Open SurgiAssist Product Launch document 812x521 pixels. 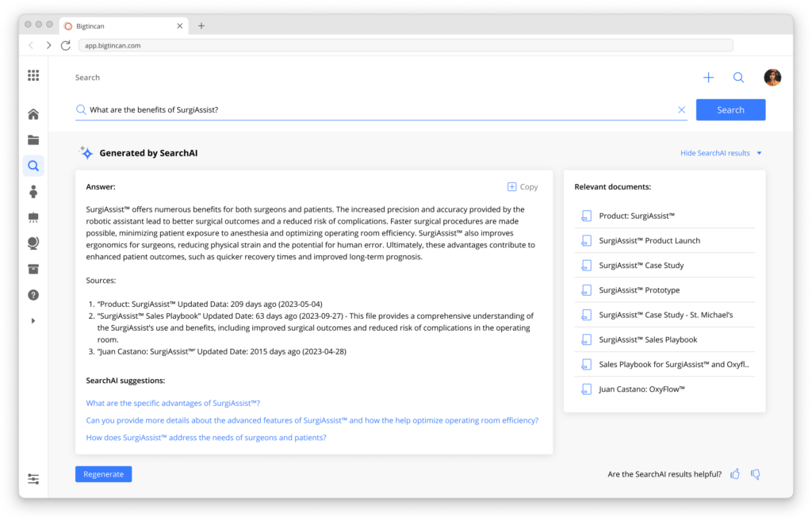click(665, 240)
